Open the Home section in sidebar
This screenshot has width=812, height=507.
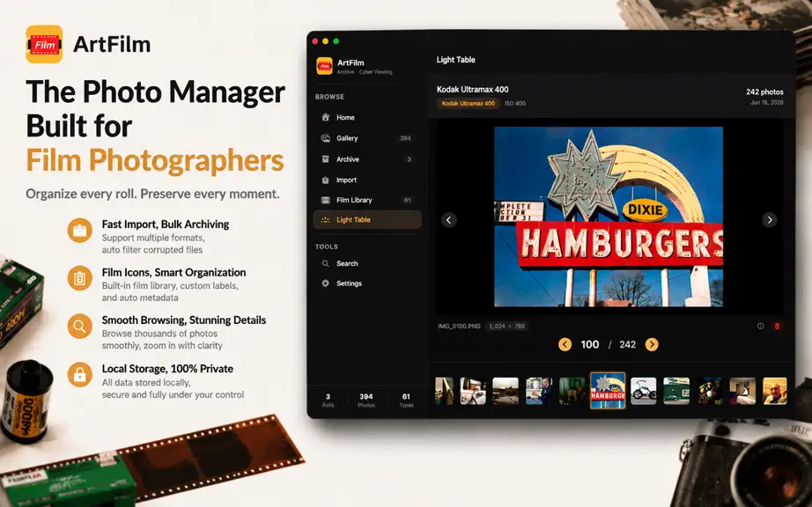tap(367, 117)
